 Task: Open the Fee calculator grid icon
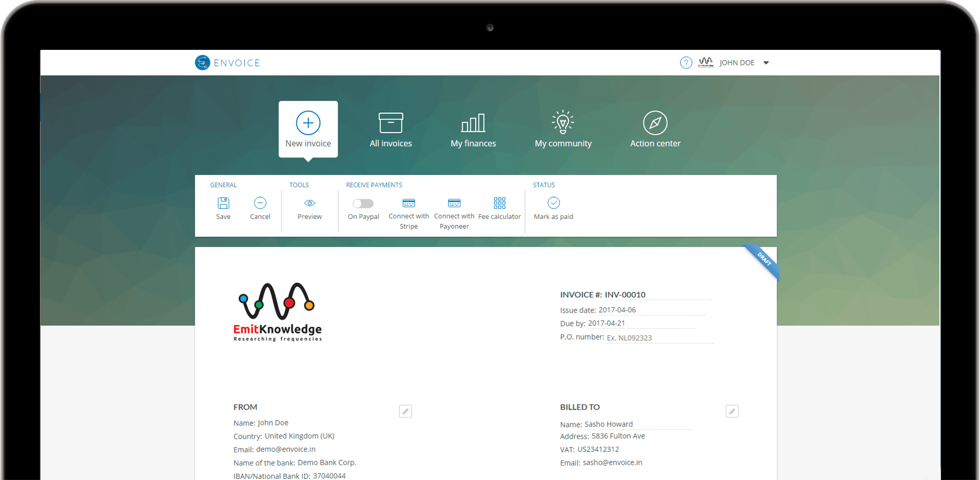499,203
